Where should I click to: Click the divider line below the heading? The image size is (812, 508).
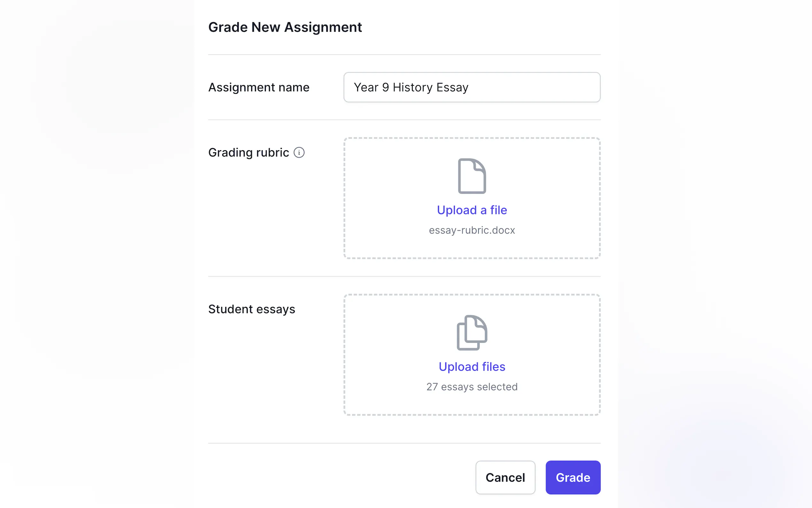[x=404, y=54]
